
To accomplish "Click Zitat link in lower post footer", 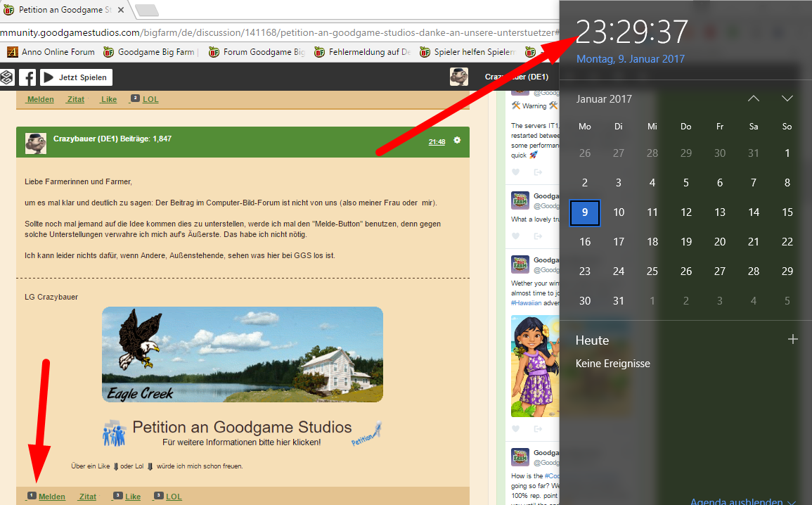I will [87, 497].
